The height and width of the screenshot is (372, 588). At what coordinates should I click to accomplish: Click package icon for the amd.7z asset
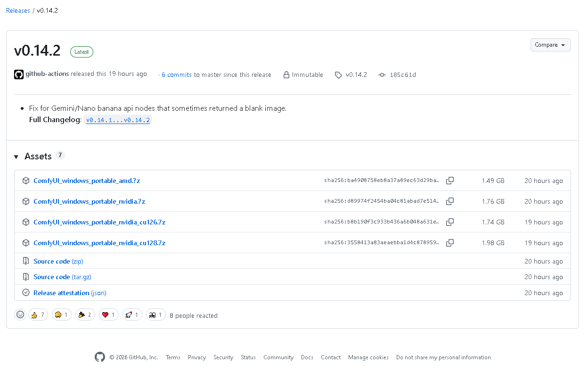(26, 181)
